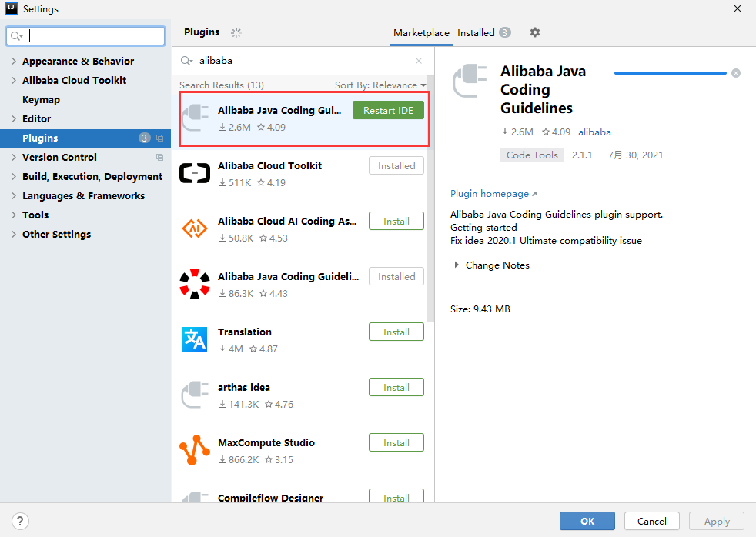Image resolution: width=756 pixels, height=537 pixels.
Task: Clear the alibaba plugin search text
Action: [x=419, y=61]
